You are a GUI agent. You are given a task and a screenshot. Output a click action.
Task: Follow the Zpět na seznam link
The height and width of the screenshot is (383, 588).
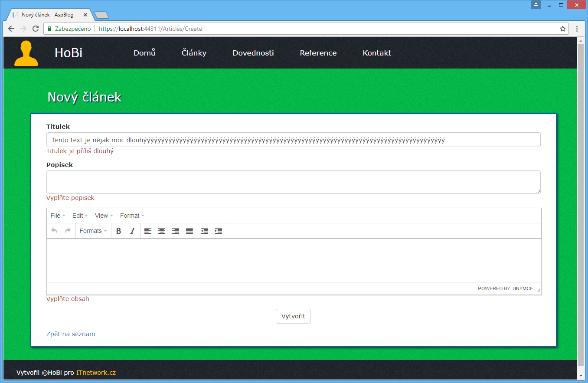pos(71,334)
